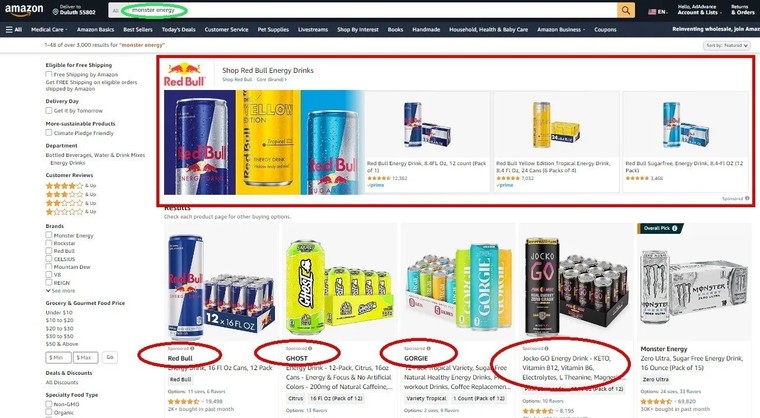
Task: Open the Sort by Featured dropdown
Action: [727, 45]
